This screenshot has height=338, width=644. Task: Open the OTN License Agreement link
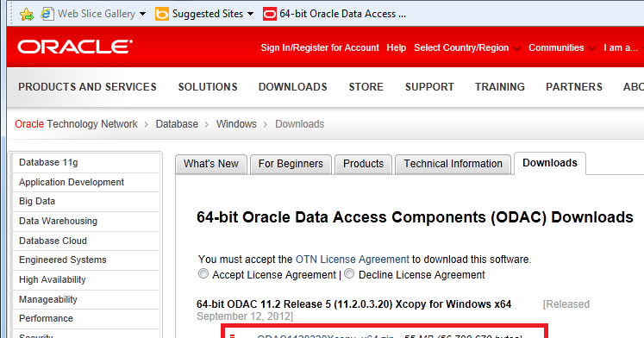click(353, 260)
